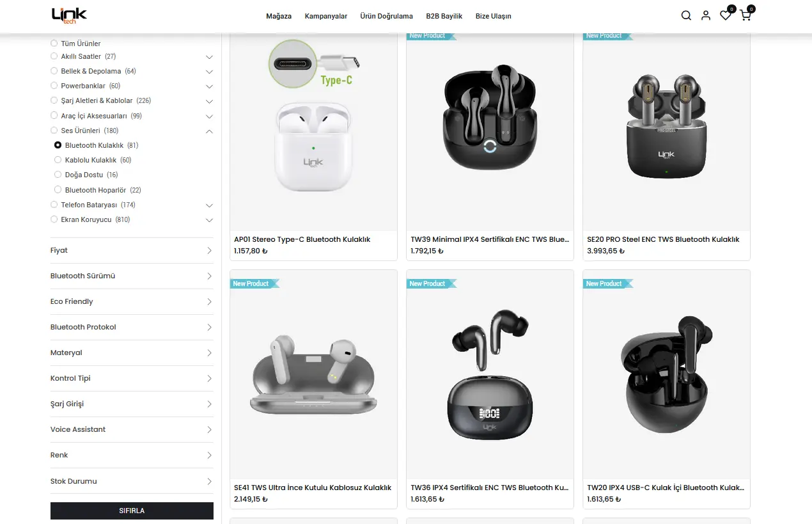Click the New Product badge on TW36
The image size is (812, 524).
[430, 283]
